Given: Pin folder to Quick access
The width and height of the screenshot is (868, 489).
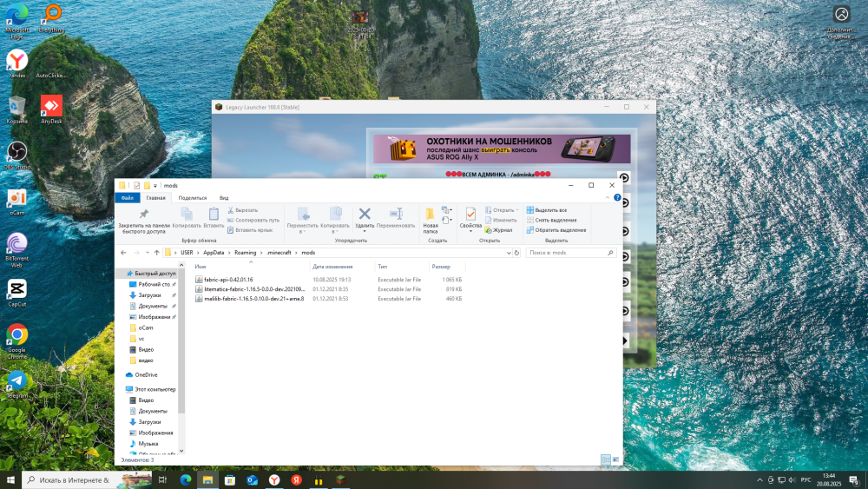Looking at the screenshot, I should (x=143, y=221).
